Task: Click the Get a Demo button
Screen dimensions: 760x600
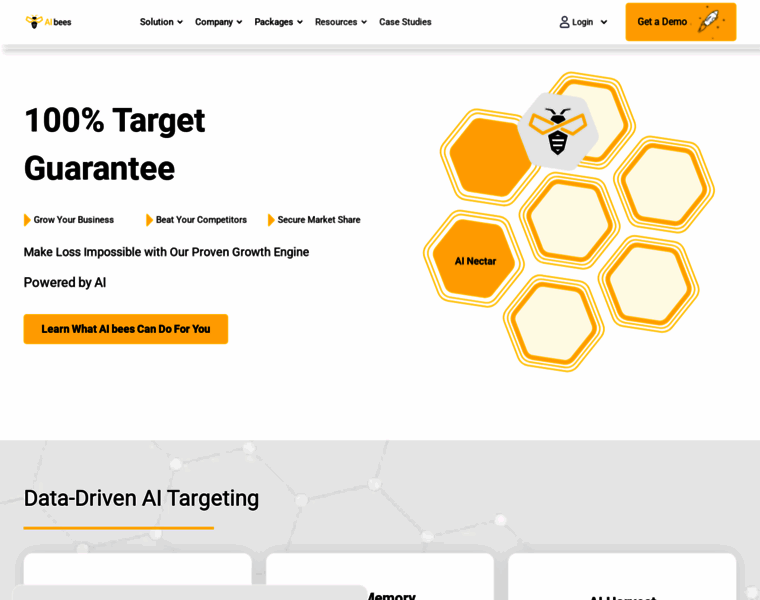Action: click(x=681, y=22)
